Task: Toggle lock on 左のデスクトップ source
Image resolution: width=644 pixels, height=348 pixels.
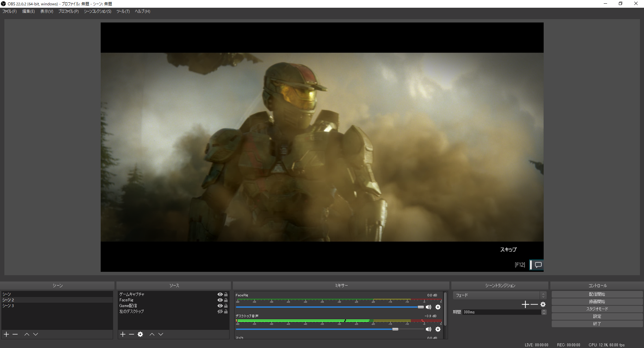Action: pyautogui.click(x=226, y=311)
